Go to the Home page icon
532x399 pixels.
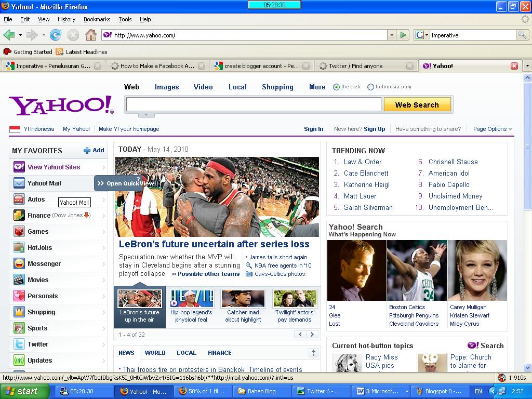90,35
